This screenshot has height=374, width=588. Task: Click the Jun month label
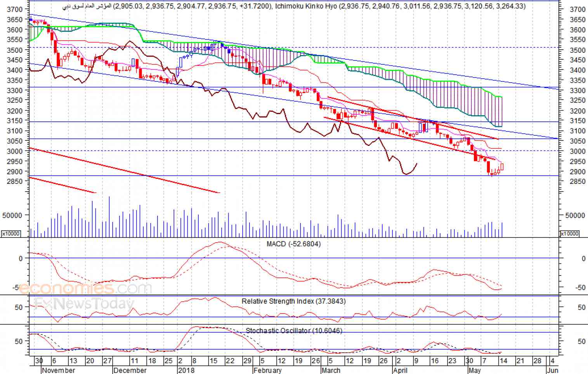pyautogui.click(x=552, y=370)
